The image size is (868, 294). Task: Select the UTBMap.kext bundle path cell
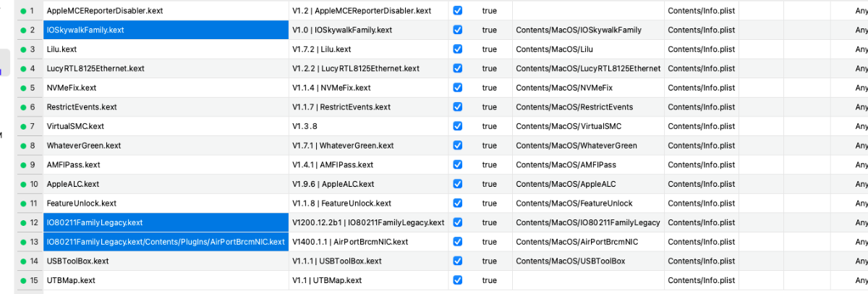pyautogui.click(x=165, y=280)
